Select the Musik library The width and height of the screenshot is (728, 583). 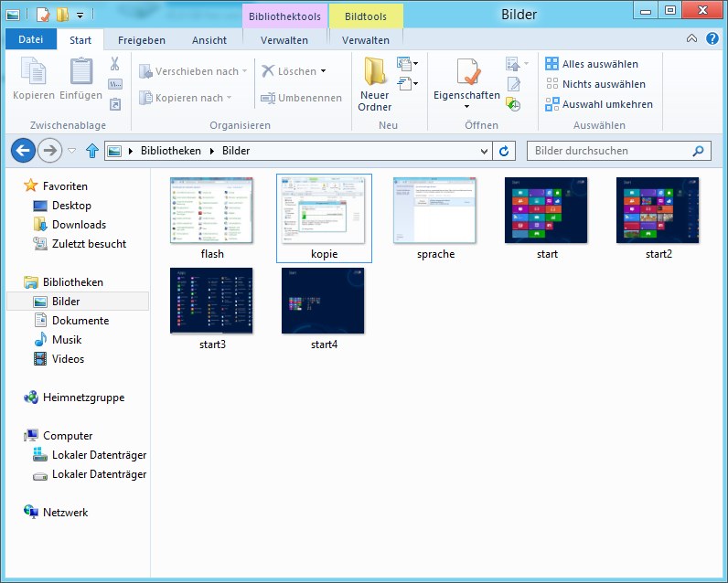(x=58, y=340)
